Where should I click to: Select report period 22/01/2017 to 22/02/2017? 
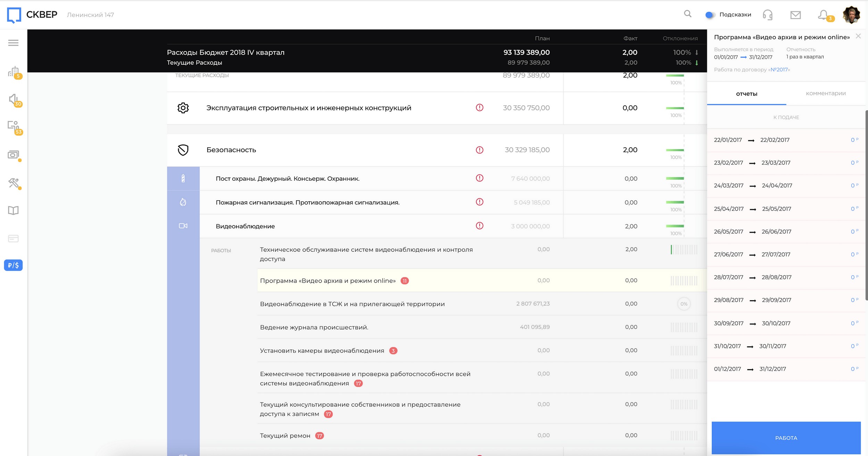point(751,140)
